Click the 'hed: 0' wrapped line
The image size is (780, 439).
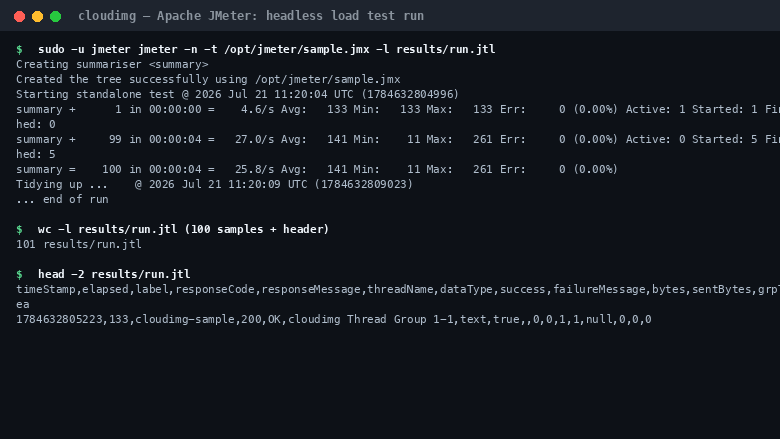pos(36,124)
